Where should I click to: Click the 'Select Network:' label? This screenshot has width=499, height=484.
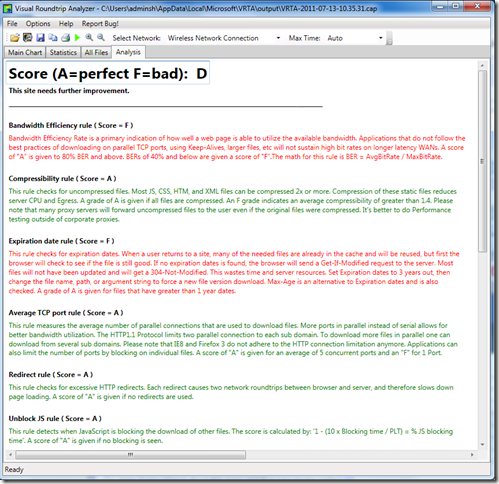tap(136, 38)
